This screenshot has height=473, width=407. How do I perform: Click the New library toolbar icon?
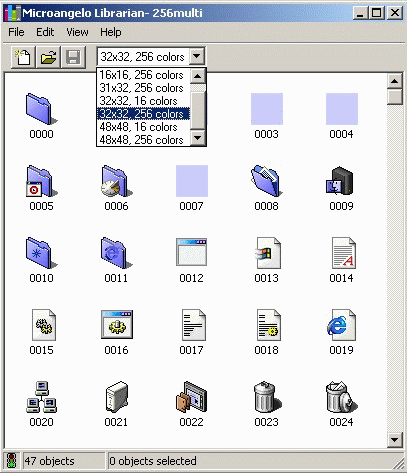pyautogui.click(x=23, y=57)
